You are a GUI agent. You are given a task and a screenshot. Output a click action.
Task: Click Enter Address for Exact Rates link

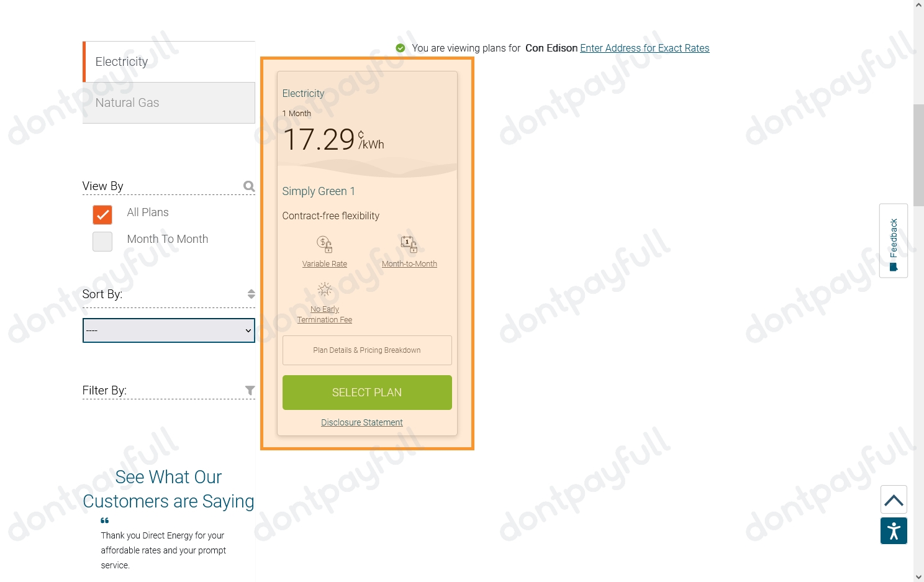[x=645, y=48]
